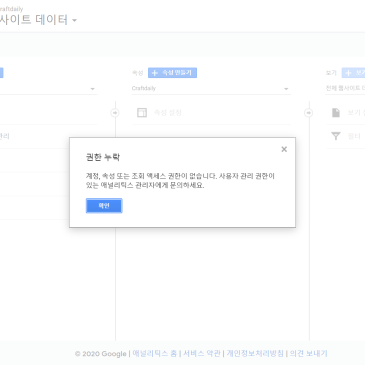Open 속성 설정 property settings
This screenshot has height=365, width=365.
168,113
